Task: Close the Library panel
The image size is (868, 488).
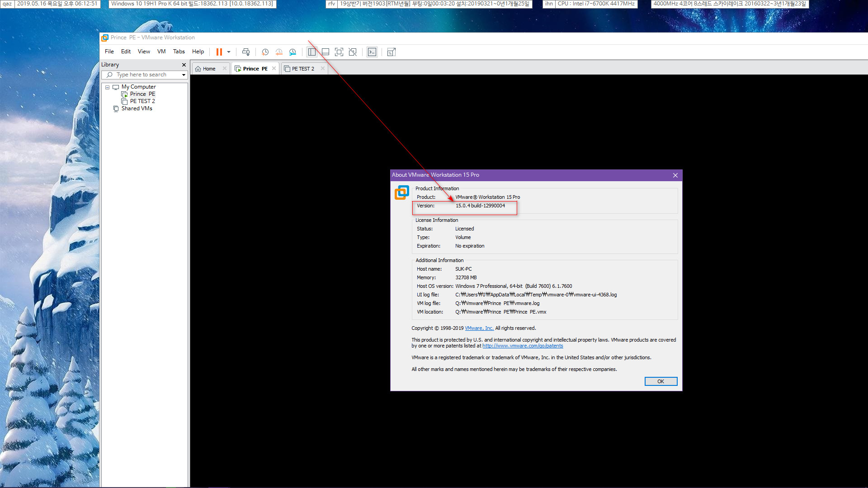Action: [184, 65]
